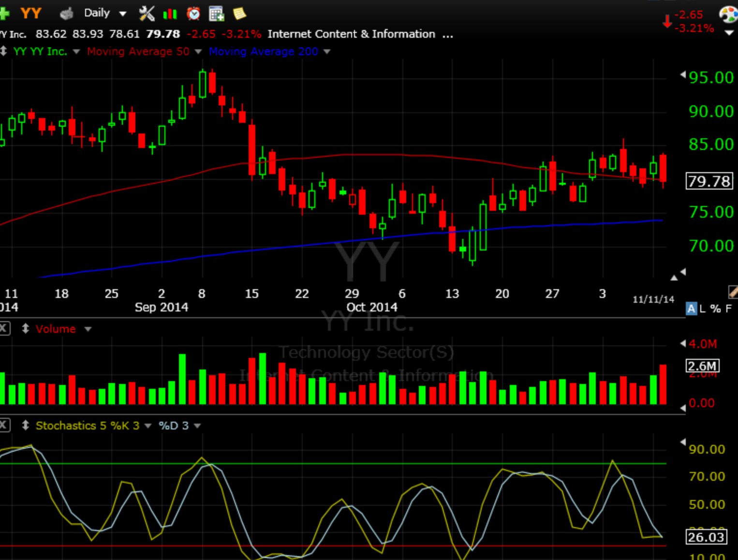Image resolution: width=738 pixels, height=560 pixels.
Task: Click the green plus add icon
Action: [x=4, y=14]
